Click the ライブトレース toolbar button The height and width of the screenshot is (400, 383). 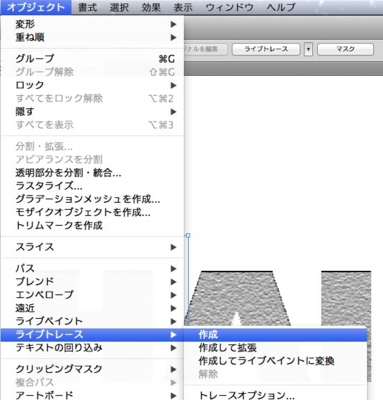pyautogui.click(x=266, y=49)
